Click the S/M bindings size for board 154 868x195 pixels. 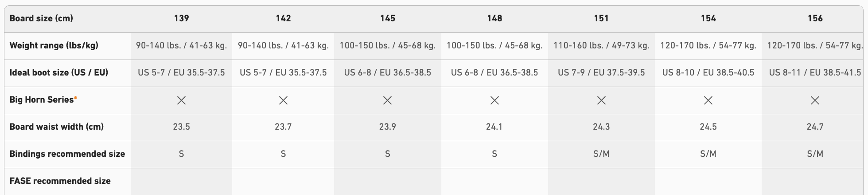coord(708,154)
